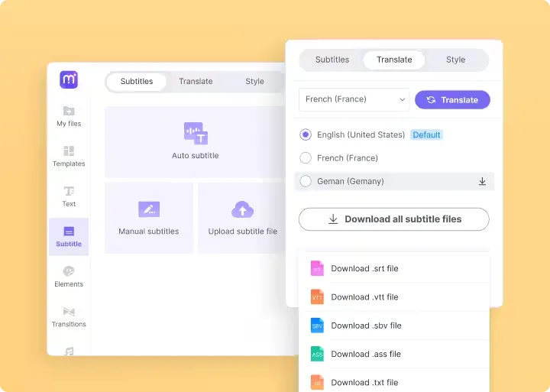Viewport: 550px width, 392px height.
Task: Choose Download .vtt file
Action: point(364,297)
